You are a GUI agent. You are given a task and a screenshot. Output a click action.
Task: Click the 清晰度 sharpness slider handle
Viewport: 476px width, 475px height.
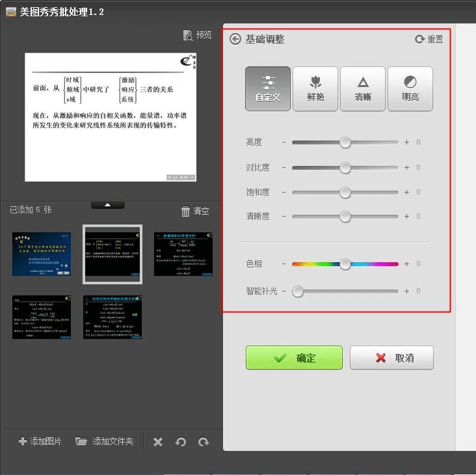(345, 217)
